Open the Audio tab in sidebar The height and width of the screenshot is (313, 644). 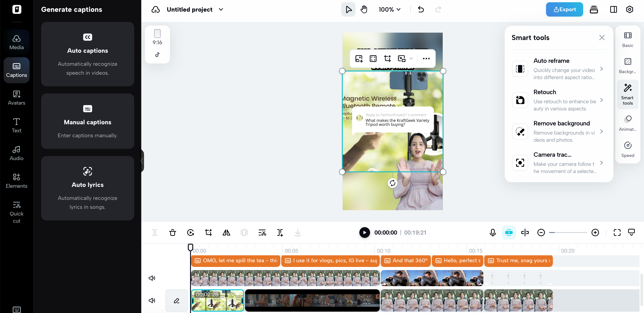click(x=17, y=153)
